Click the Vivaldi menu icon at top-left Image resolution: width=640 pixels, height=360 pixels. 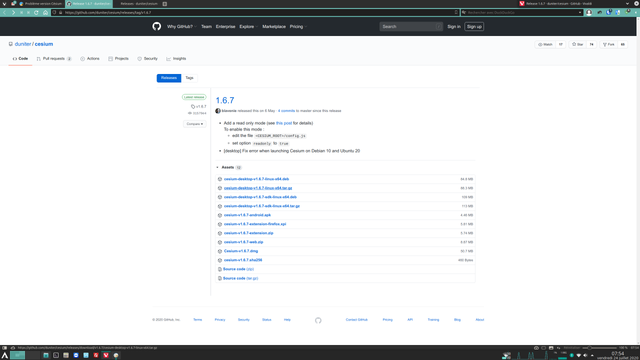[4, 4]
